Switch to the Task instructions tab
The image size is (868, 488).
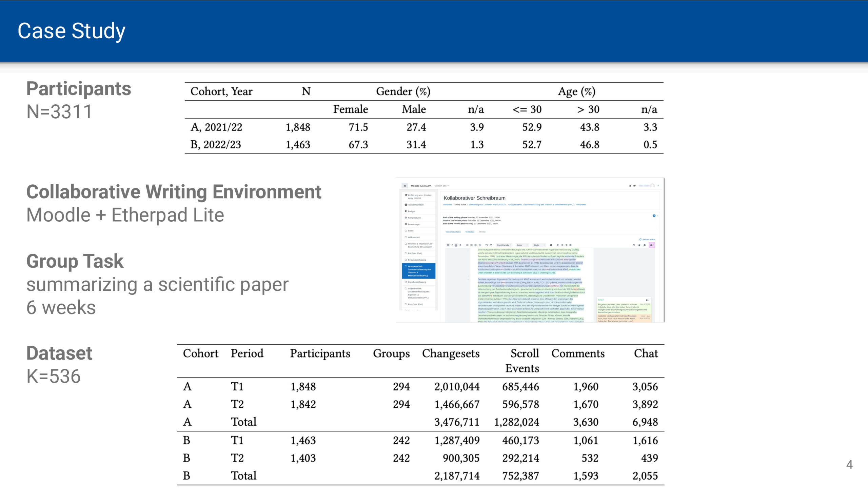(x=453, y=232)
